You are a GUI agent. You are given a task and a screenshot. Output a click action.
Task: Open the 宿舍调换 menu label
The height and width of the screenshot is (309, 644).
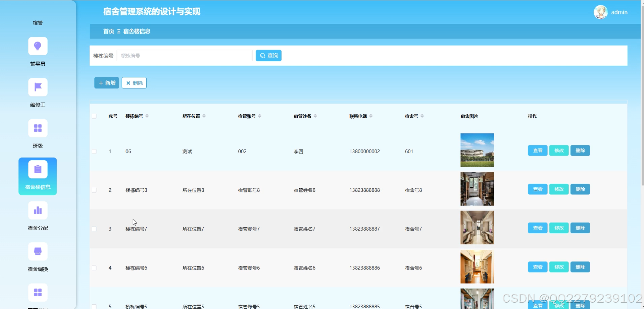coord(38,269)
